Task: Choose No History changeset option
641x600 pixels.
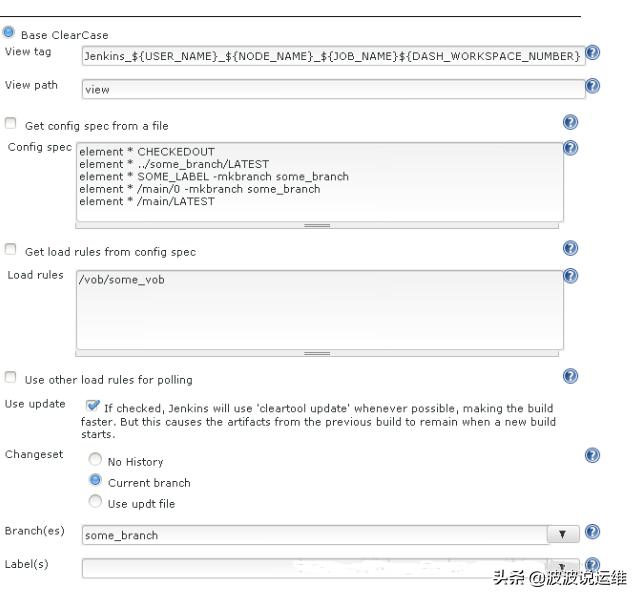Action: [96, 461]
